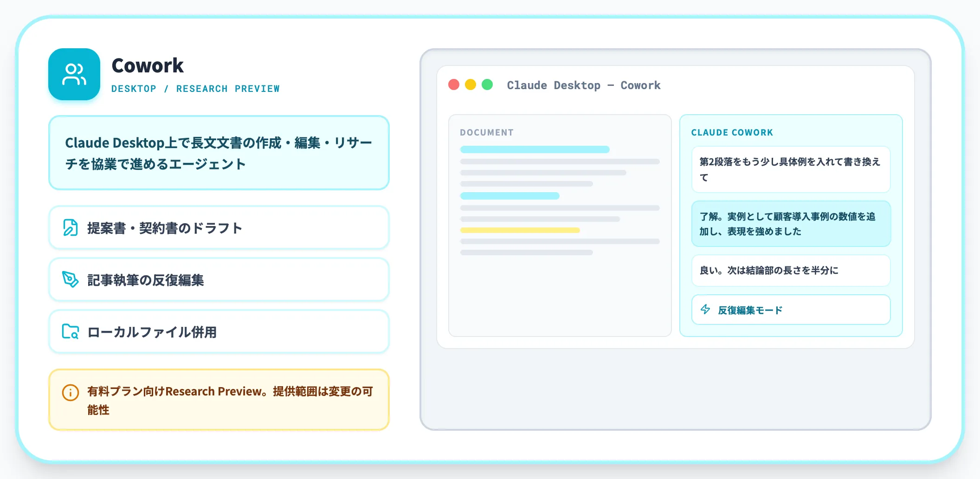Viewport: 980px width, 479px height.
Task: Click the yellow highlighted line in the document
Action: coord(520,230)
